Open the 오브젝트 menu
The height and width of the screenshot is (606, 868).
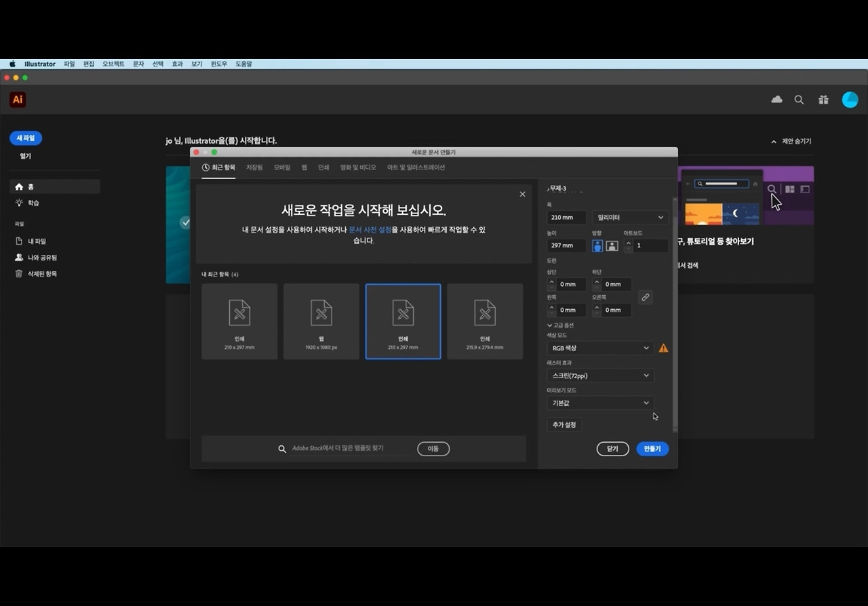113,64
